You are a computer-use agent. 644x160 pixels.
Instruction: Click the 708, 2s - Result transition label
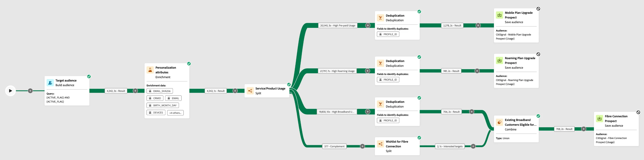[x=564, y=129]
